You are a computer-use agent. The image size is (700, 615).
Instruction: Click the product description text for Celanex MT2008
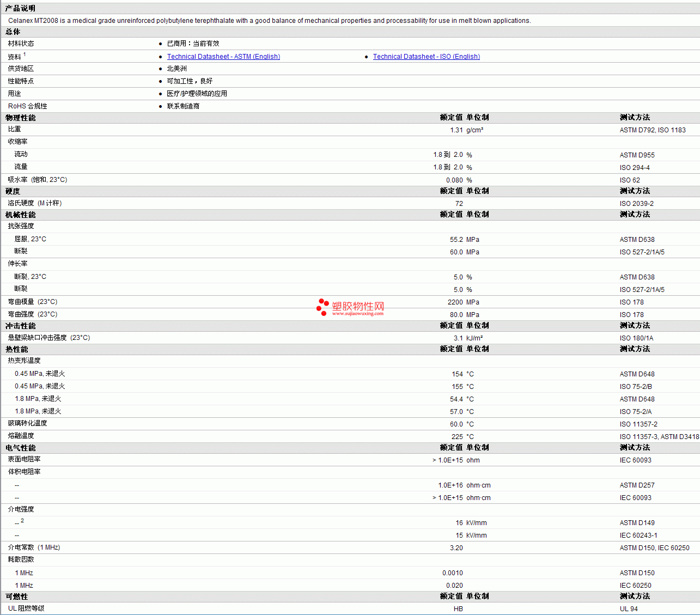[270, 21]
